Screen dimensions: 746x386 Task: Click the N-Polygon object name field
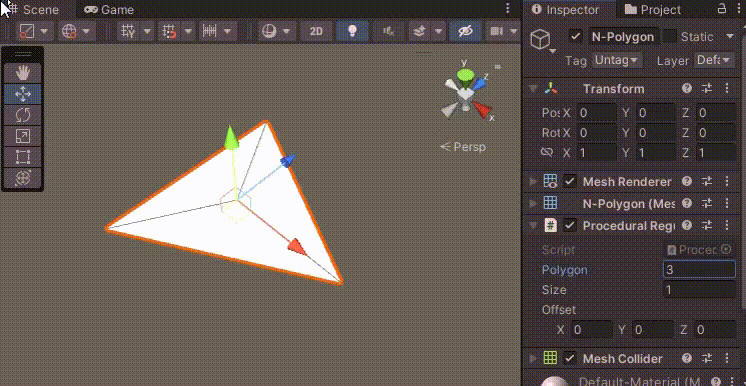coord(624,37)
